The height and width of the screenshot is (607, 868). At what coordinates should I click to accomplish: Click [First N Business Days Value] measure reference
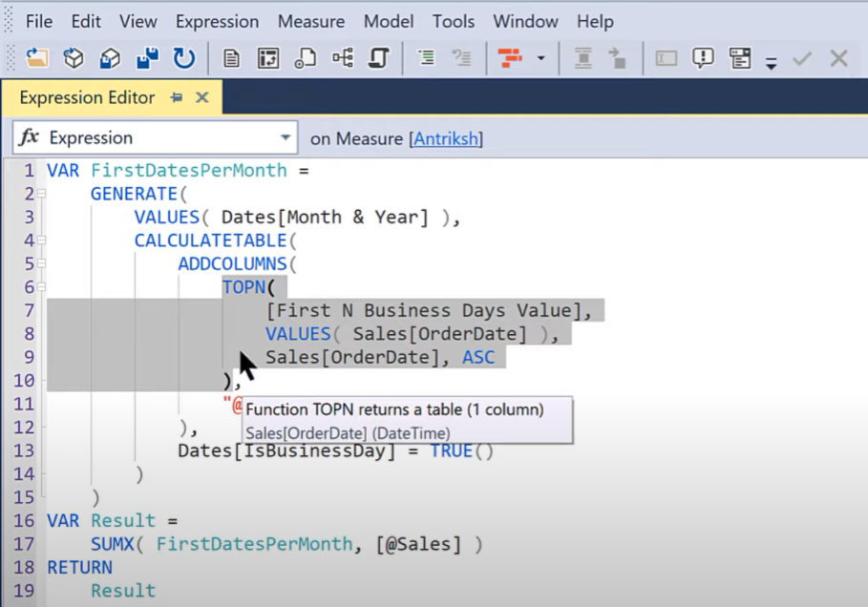[423, 310]
